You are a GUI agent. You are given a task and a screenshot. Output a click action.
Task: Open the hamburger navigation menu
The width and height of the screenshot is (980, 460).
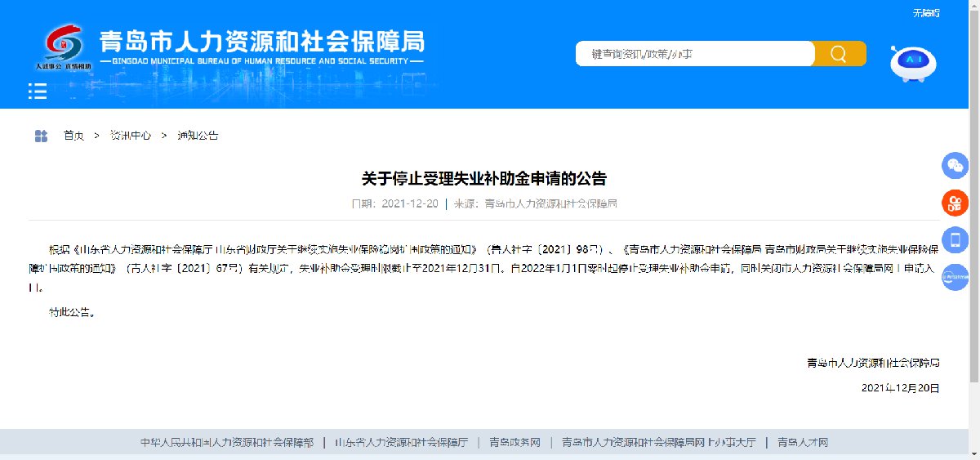[x=38, y=91]
